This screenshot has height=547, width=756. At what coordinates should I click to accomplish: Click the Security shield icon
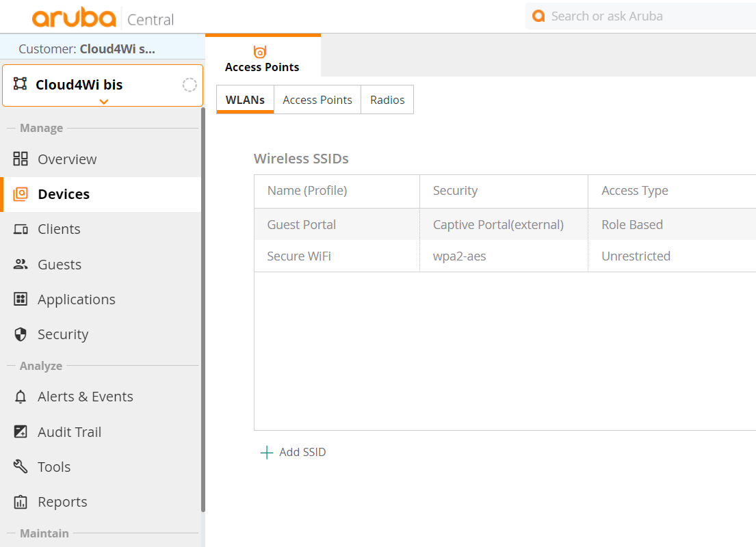click(21, 334)
